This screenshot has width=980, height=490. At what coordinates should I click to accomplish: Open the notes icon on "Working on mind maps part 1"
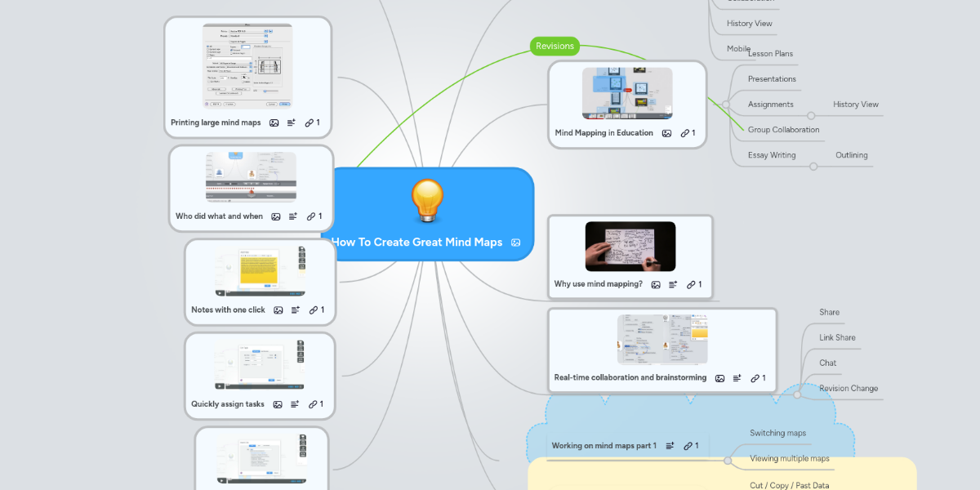pos(670,445)
